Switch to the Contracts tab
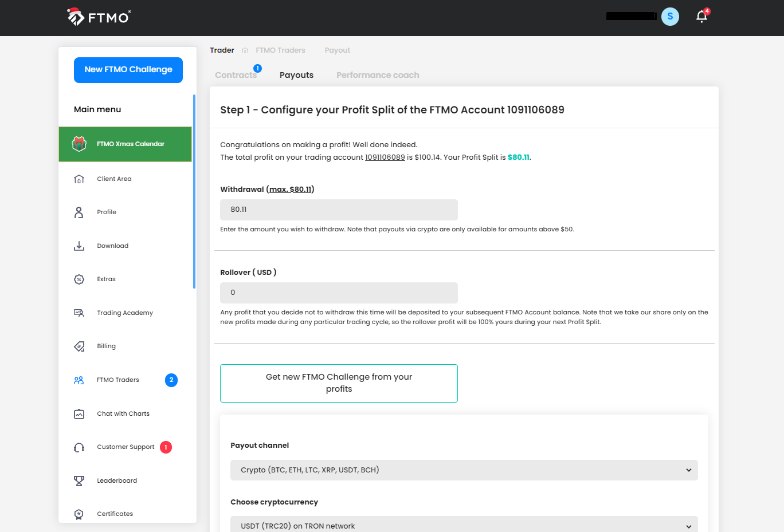The width and height of the screenshot is (784, 532). click(236, 75)
